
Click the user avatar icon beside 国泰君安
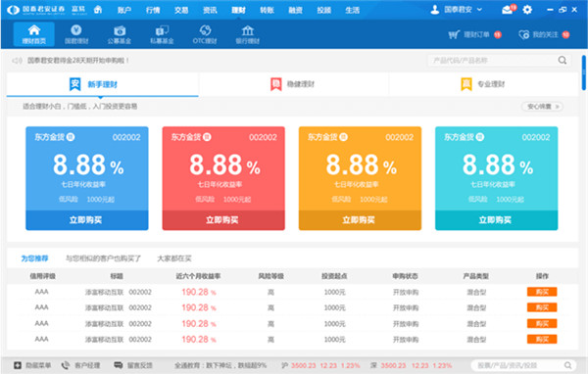(x=434, y=10)
